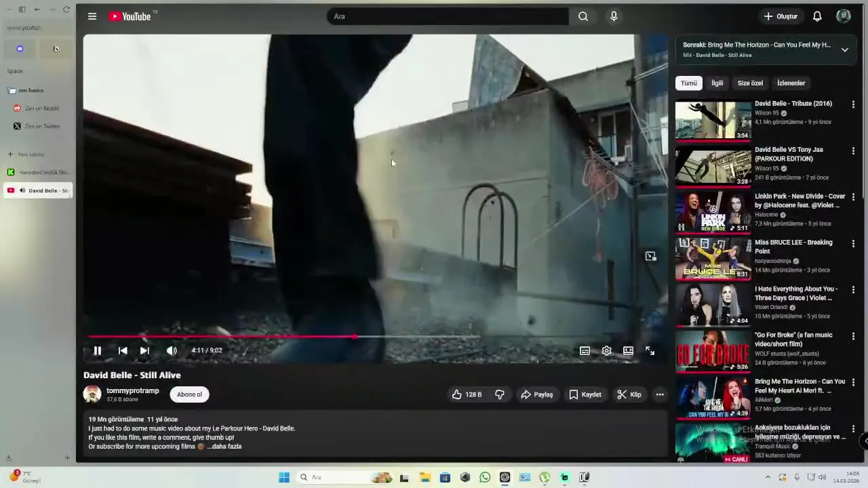Expand the description with ...daha fazla
Screen dimensions: 868x488
click(224, 447)
